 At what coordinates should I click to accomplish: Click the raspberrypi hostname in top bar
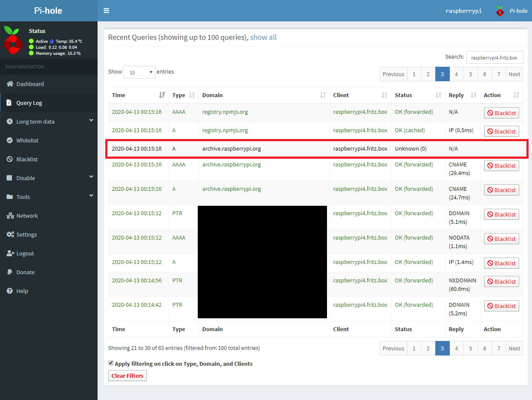464,11
